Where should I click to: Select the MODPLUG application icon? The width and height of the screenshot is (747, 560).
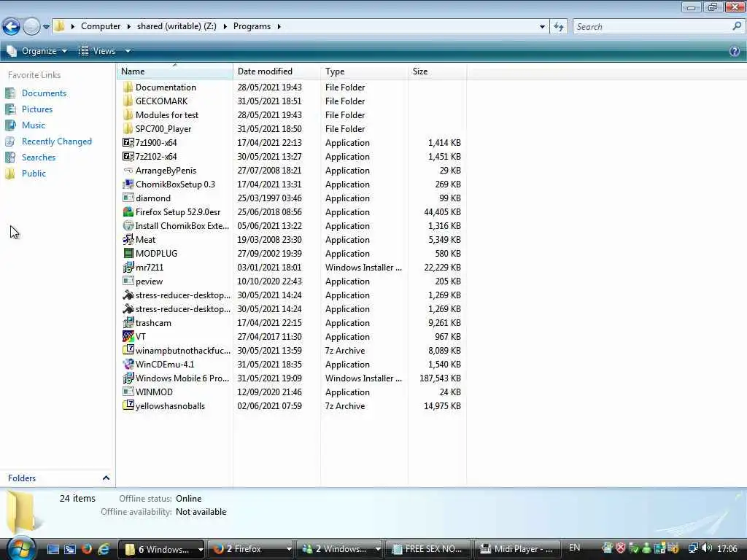pyautogui.click(x=128, y=253)
